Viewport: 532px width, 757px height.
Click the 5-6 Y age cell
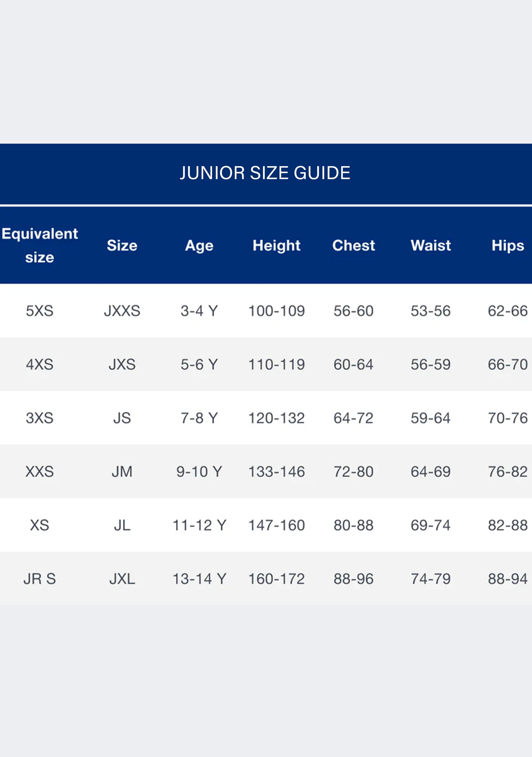(x=199, y=364)
